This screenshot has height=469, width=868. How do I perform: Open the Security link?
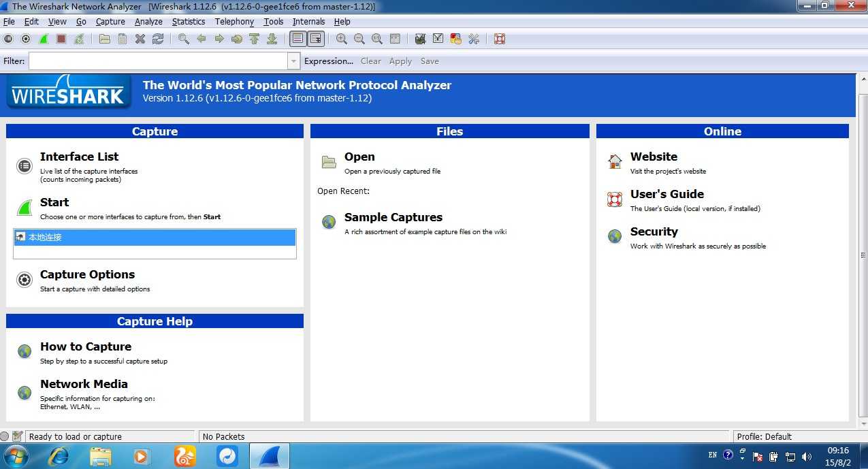[x=654, y=231]
